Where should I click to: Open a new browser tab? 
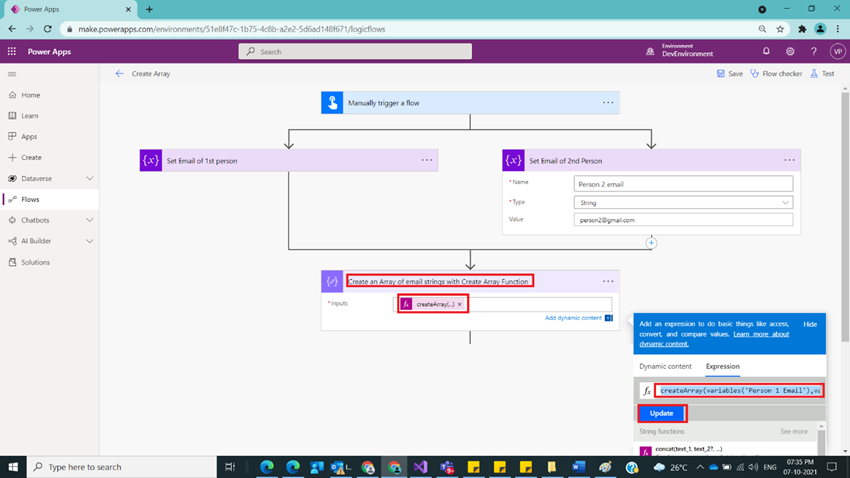click(149, 9)
